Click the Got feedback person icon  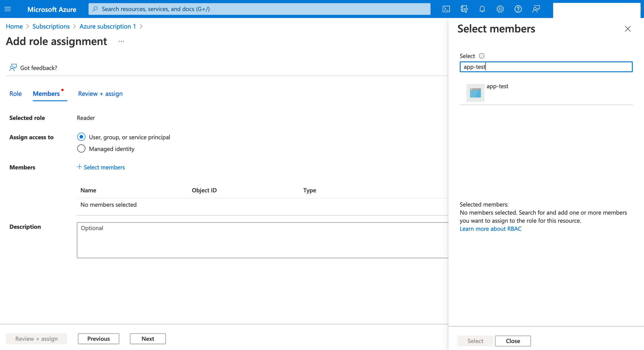point(13,68)
